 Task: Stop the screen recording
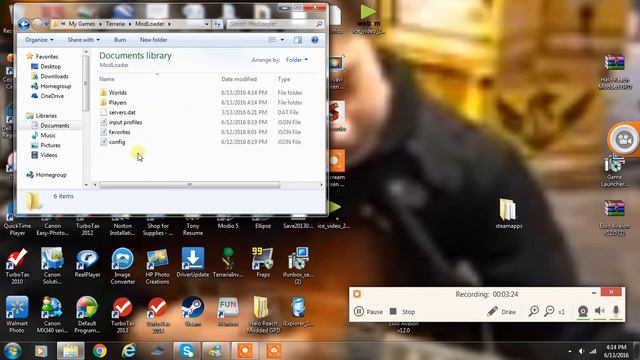pyautogui.click(x=402, y=311)
